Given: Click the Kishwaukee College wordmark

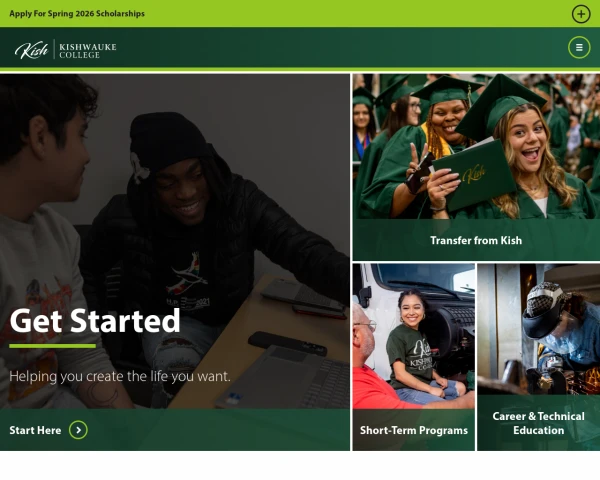Looking at the screenshot, I should pyautogui.click(x=88, y=51).
